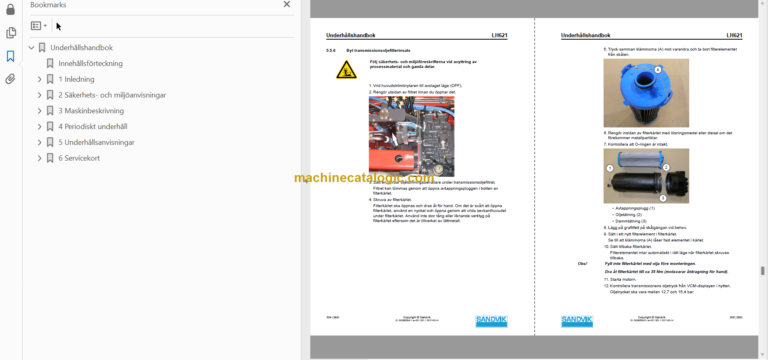Expand the 6 Servicekort bookmark
This screenshot has width=768, height=360.
[x=40, y=158]
